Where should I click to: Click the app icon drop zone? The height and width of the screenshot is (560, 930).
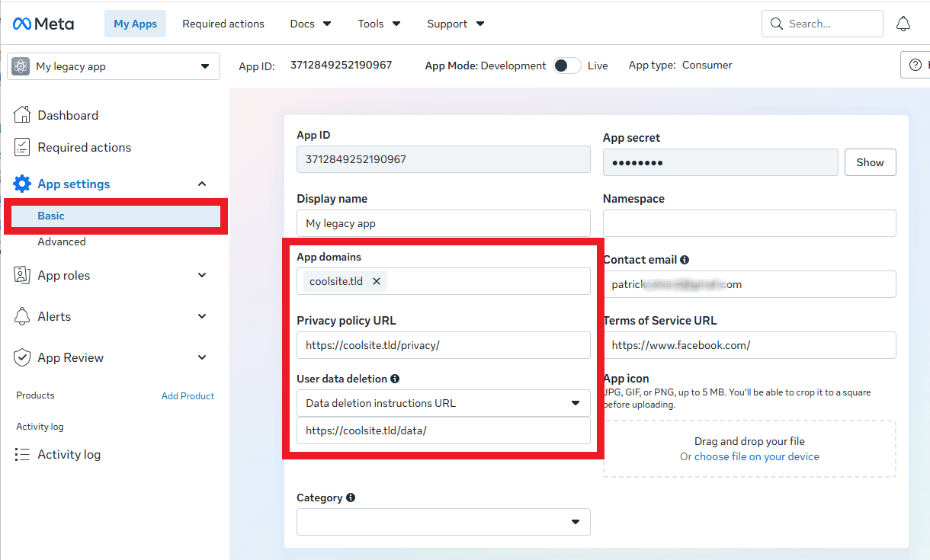pyautogui.click(x=749, y=449)
